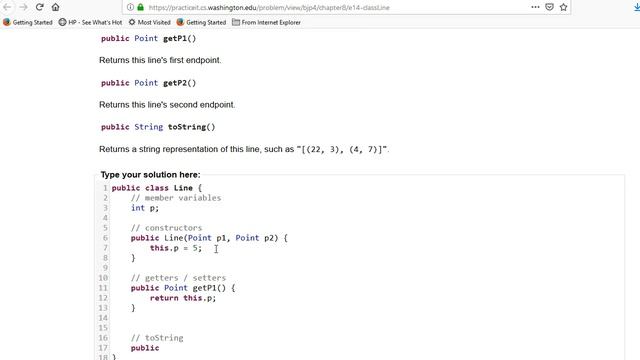Open the Most Visited bookmarks folder
The width and height of the screenshot is (640, 360).
click(149, 22)
